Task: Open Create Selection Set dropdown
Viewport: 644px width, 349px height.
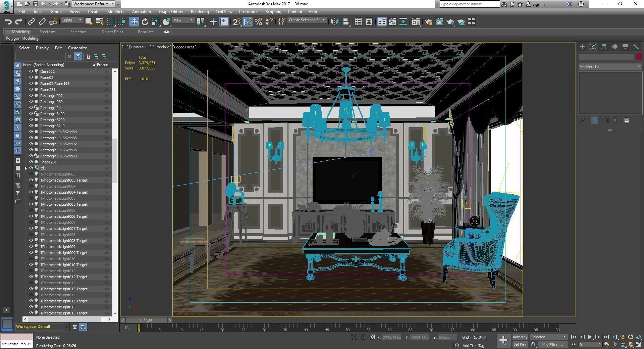Action: tap(307, 20)
